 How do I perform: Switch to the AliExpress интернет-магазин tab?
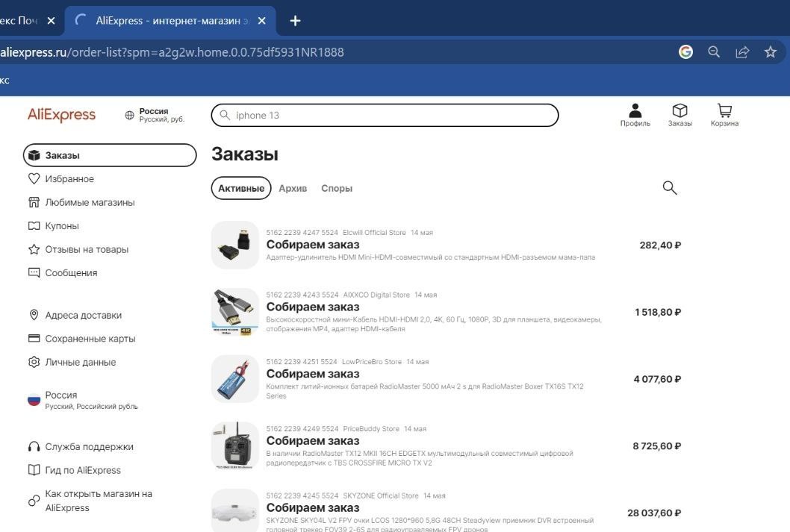[170, 21]
